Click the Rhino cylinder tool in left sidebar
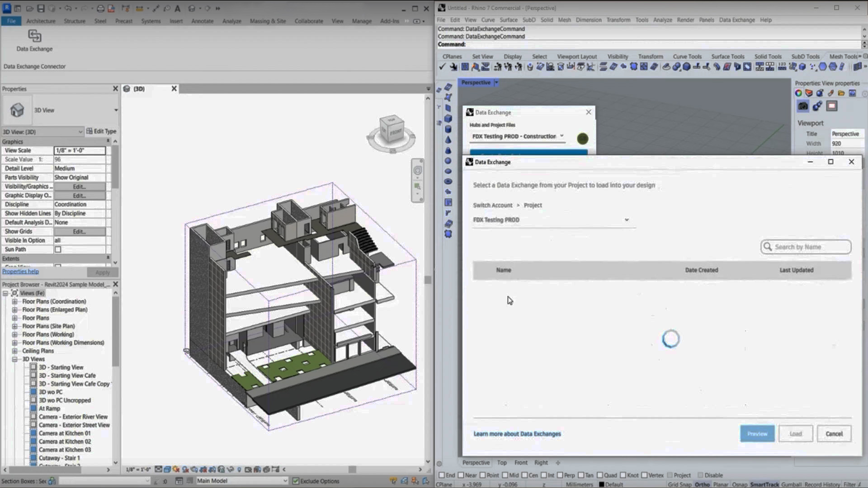 coord(448,129)
